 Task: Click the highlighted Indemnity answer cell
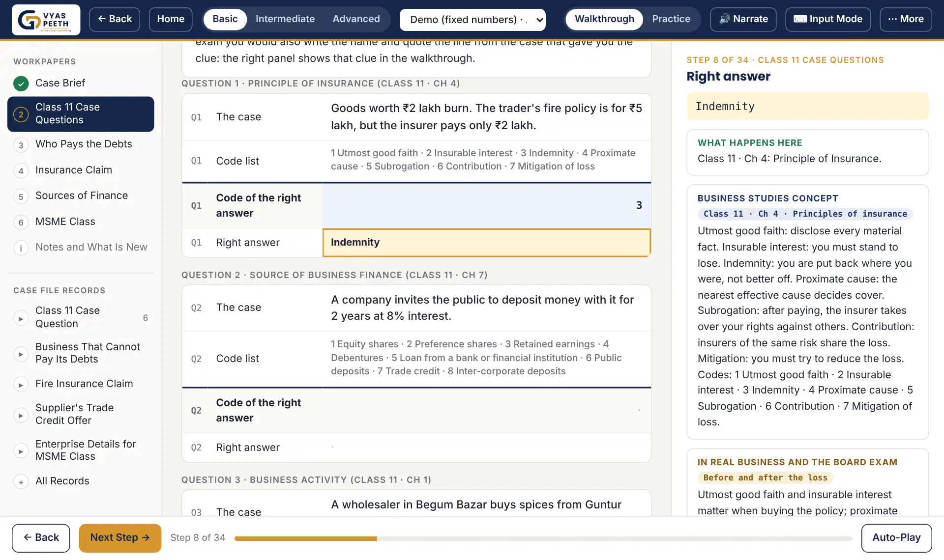point(487,243)
